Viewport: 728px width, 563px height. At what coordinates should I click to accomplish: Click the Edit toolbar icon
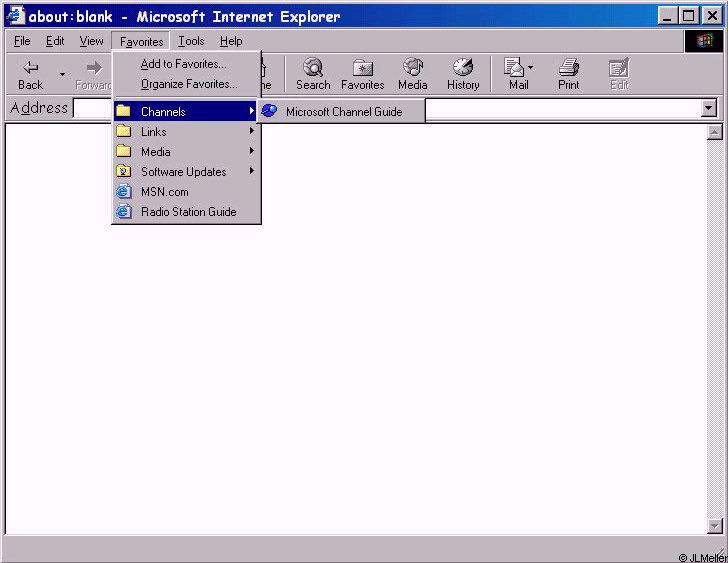tap(619, 68)
